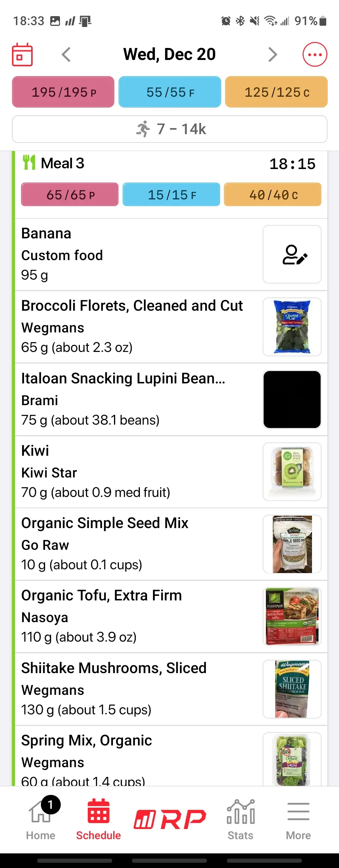
Task: Go to the previous day
Action: [66, 55]
